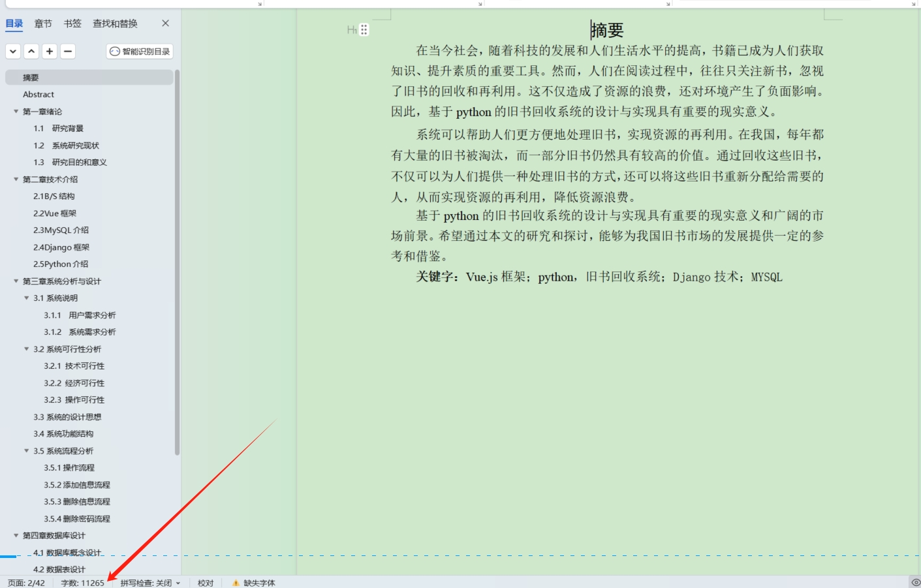The image size is (921, 588).
Task: Go to 3.5.3 删除信息流程 section
Action: click(x=77, y=502)
